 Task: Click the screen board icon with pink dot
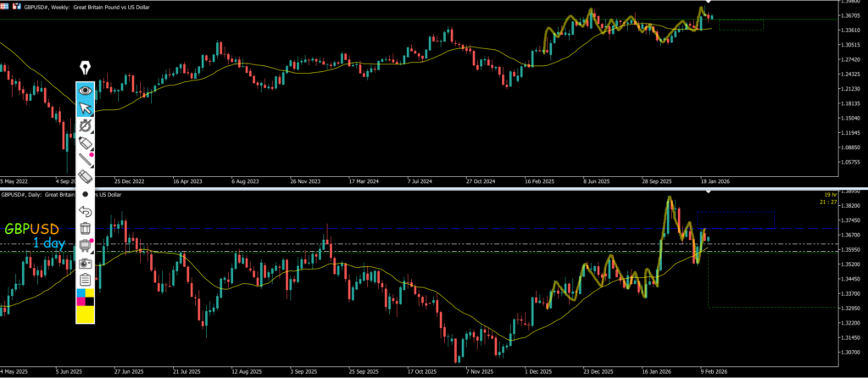point(85,245)
